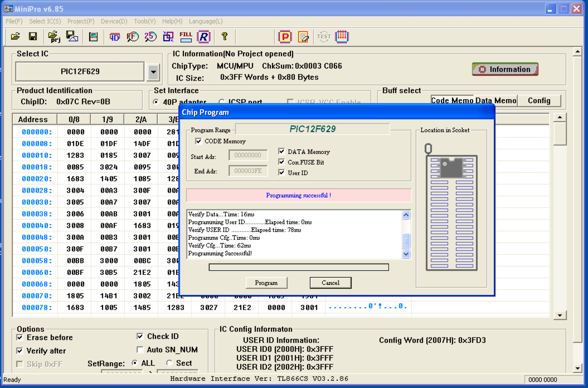Select the 40P adapter radio button

click(x=156, y=102)
